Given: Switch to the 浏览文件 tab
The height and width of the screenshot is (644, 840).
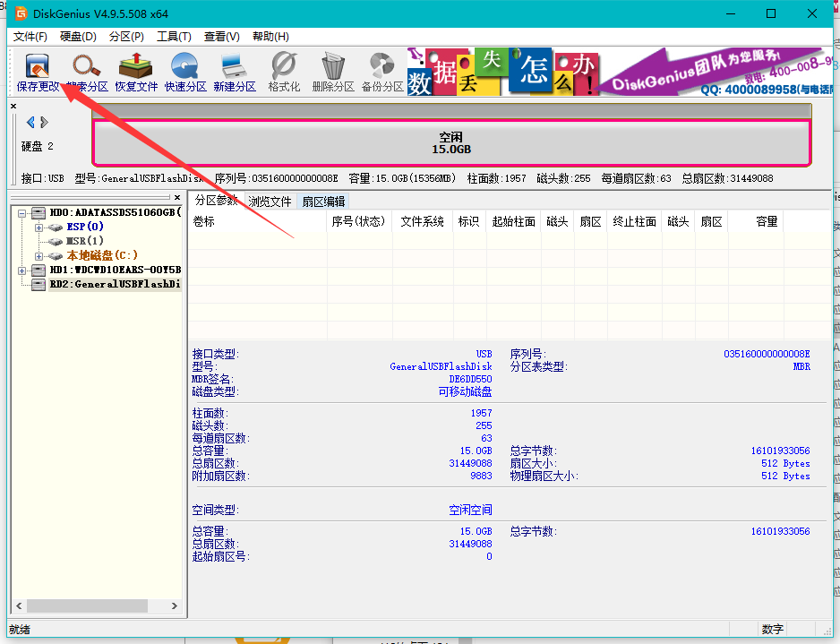Looking at the screenshot, I should (x=269, y=201).
